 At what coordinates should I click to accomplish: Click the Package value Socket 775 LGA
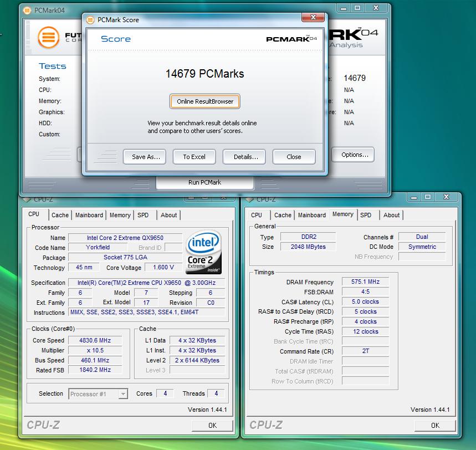[125, 258]
